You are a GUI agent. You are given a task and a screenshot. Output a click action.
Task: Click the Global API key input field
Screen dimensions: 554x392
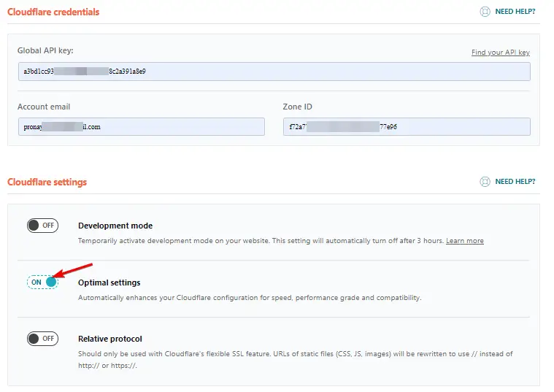(274, 72)
